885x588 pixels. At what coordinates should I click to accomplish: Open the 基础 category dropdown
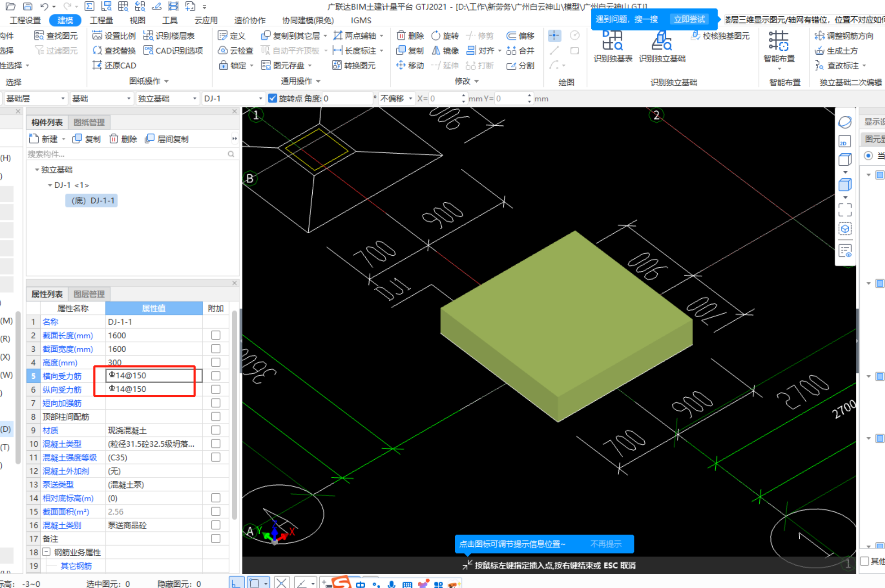pyautogui.click(x=101, y=99)
